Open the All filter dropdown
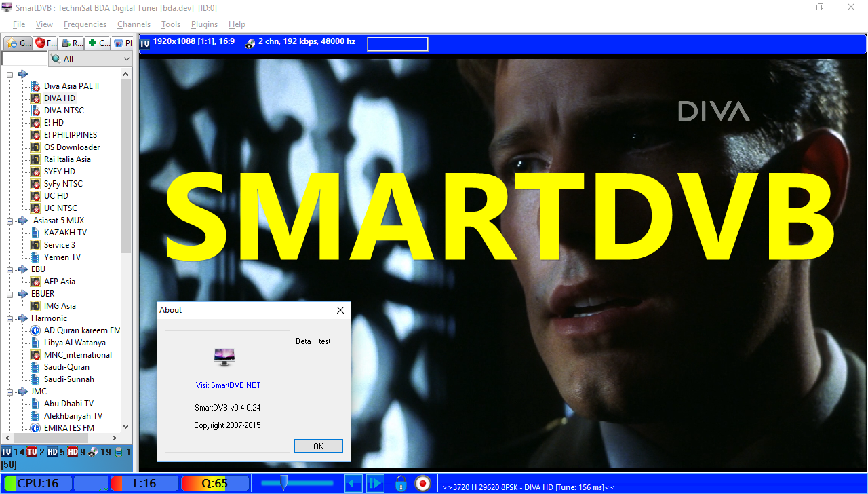The height and width of the screenshot is (494, 868). click(126, 59)
